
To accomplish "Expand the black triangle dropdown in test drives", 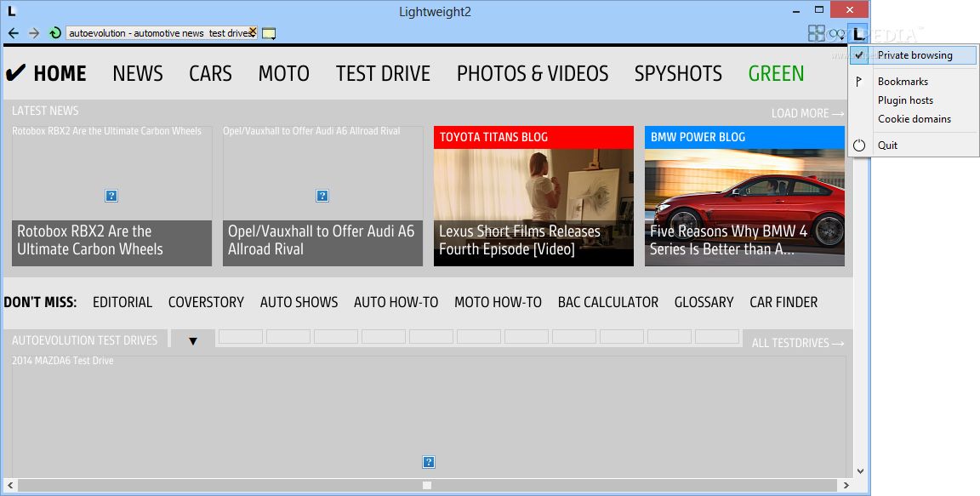I will click(x=193, y=340).
